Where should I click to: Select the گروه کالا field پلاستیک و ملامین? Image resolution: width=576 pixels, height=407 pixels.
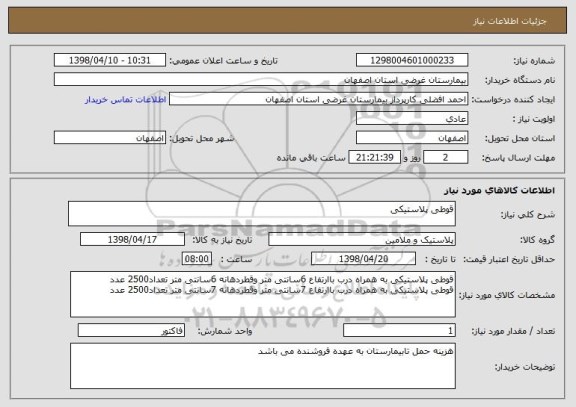(362, 240)
